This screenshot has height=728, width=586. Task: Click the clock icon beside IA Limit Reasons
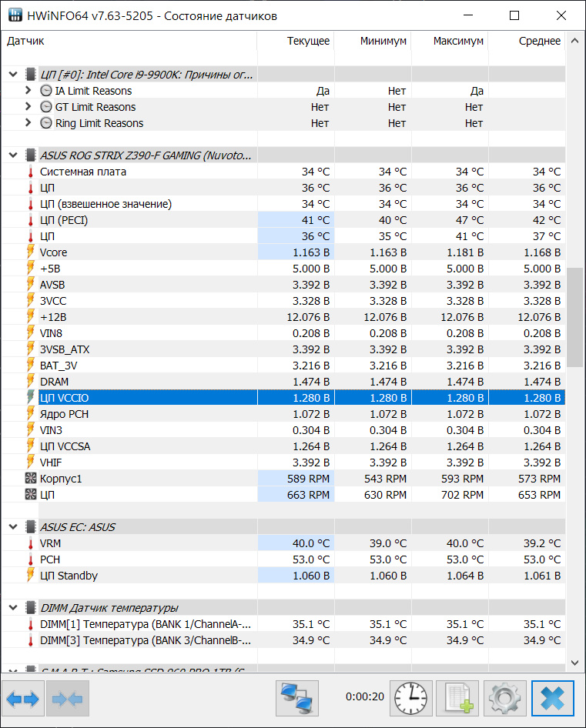point(46,91)
